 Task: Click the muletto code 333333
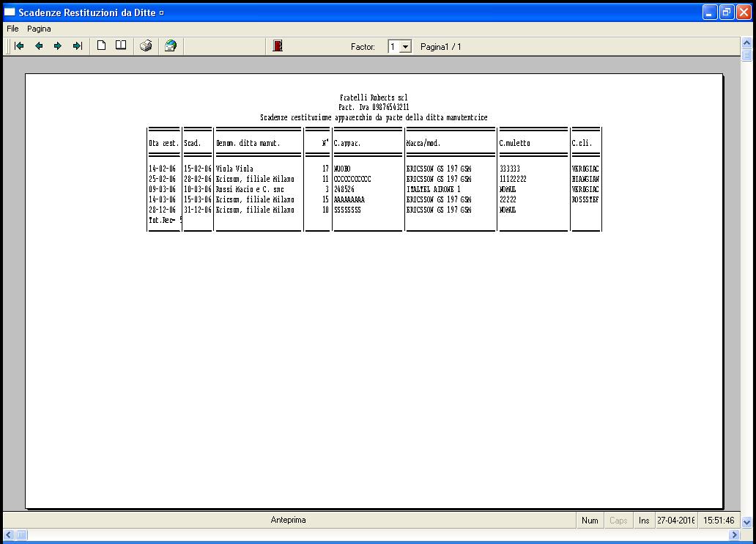click(x=510, y=169)
